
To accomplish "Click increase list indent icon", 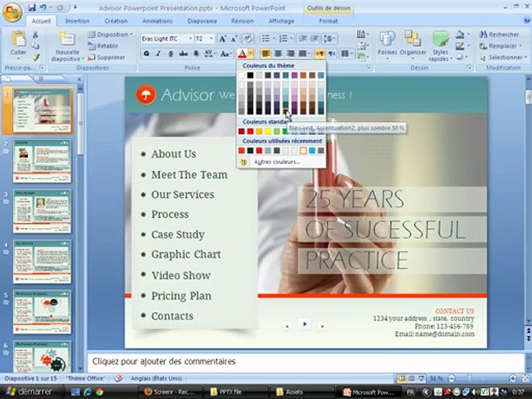I will pyautogui.click(x=315, y=39).
